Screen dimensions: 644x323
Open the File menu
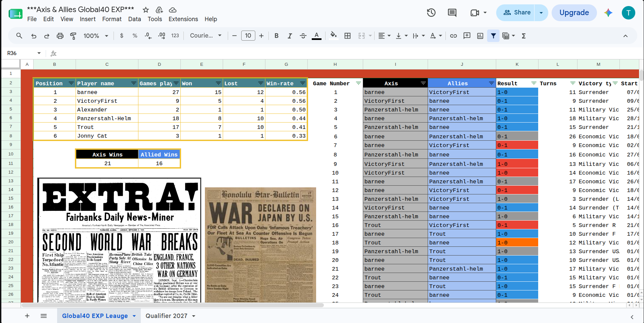click(32, 19)
